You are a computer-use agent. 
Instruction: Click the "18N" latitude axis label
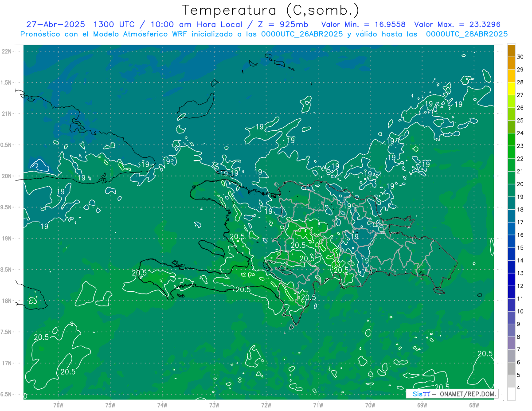coord(7,301)
